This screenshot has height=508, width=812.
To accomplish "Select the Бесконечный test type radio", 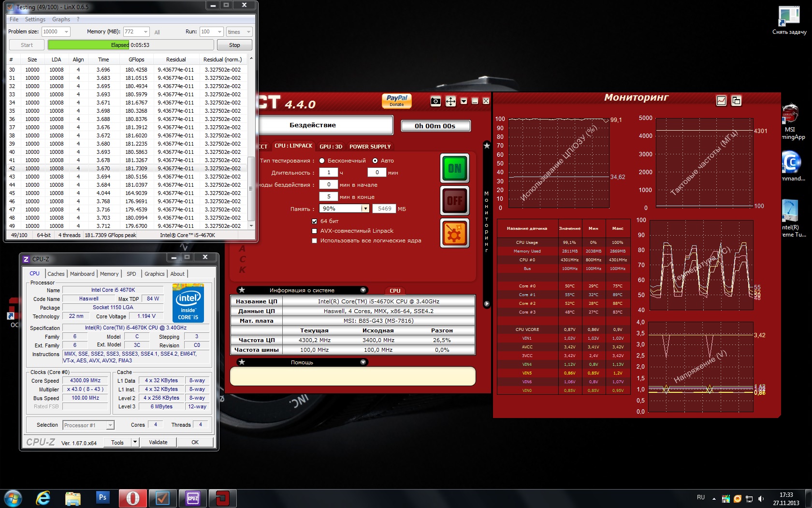I will point(322,161).
